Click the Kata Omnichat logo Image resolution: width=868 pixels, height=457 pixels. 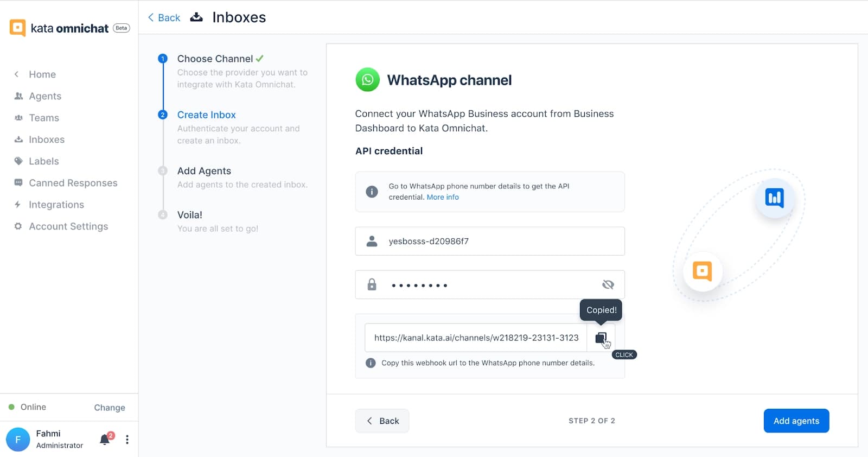[x=69, y=28]
